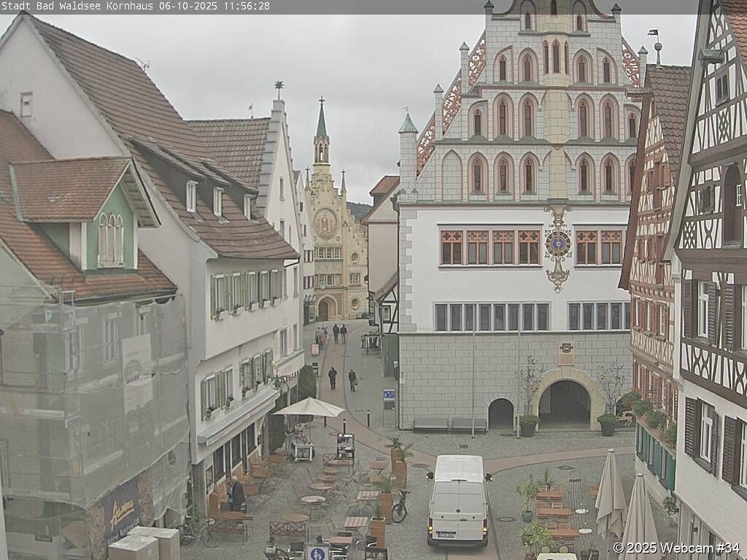This screenshot has width=747, height=560.
Task: Click the '© 2025 Webcam #34' watermark
Action: pyautogui.click(x=676, y=548)
